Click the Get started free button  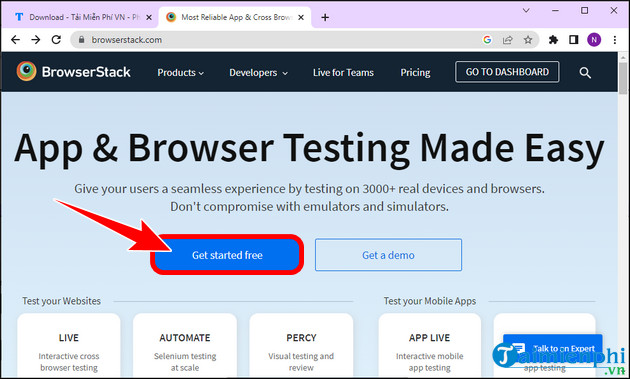click(x=227, y=255)
